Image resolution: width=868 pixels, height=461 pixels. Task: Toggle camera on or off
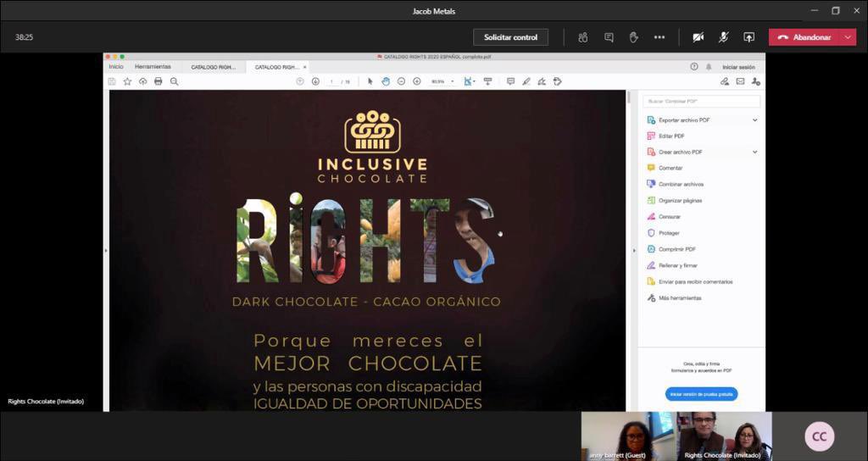pos(698,37)
